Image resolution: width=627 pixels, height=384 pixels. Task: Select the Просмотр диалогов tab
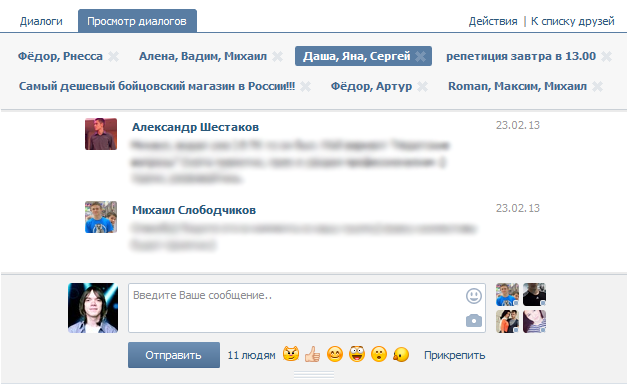(137, 21)
